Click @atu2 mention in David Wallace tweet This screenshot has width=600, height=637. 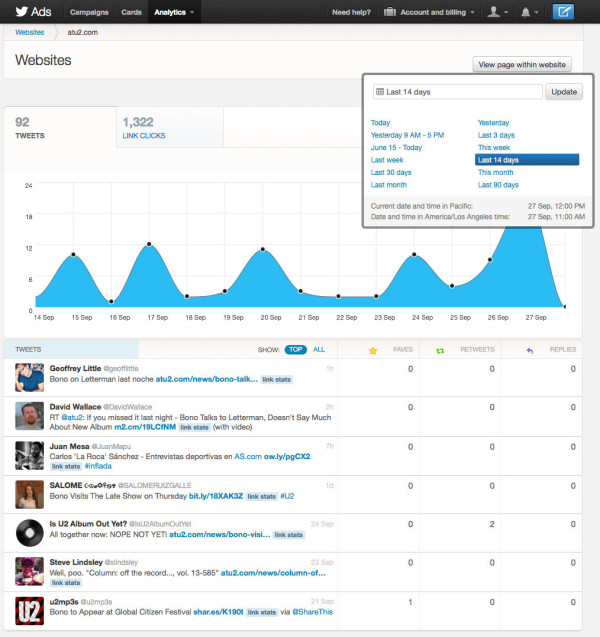click(72, 417)
